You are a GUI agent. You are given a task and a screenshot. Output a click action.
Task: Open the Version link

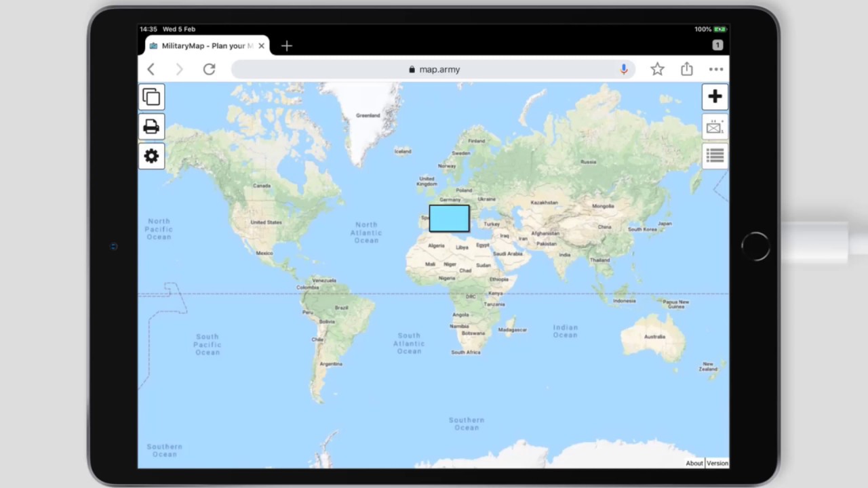tap(717, 464)
